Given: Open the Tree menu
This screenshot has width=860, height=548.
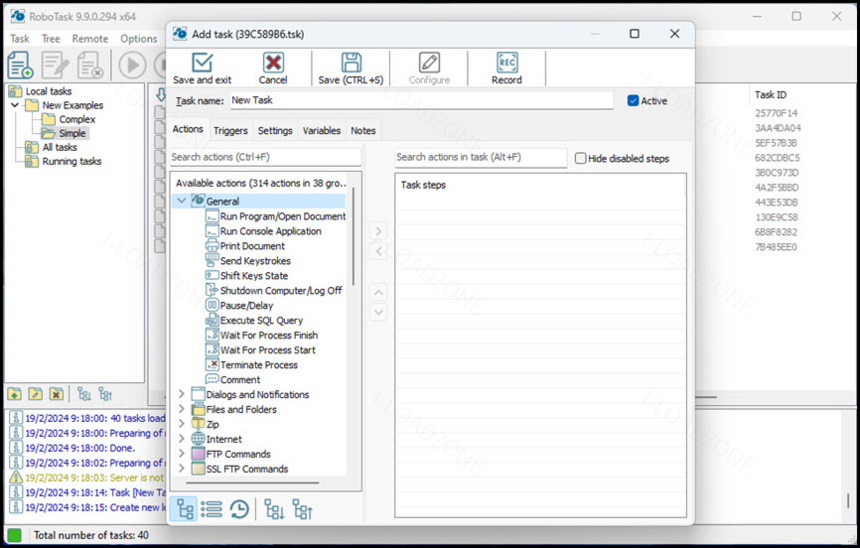Looking at the screenshot, I should [x=51, y=39].
